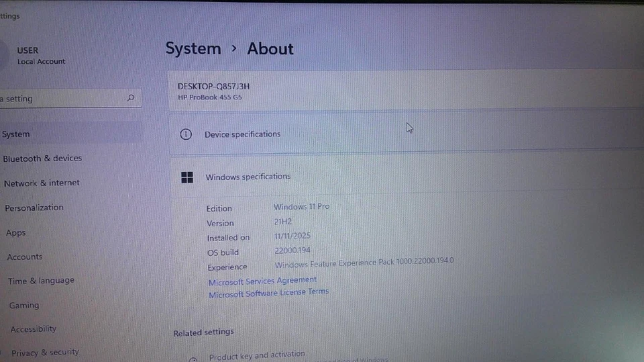Click the About heading in breadcrumb

tap(270, 49)
